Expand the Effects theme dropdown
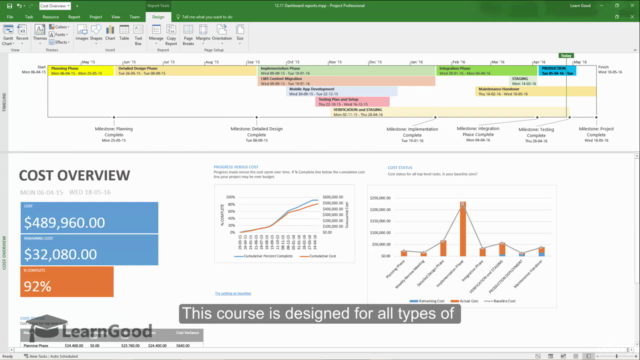The width and height of the screenshot is (640, 360). (x=59, y=42)
